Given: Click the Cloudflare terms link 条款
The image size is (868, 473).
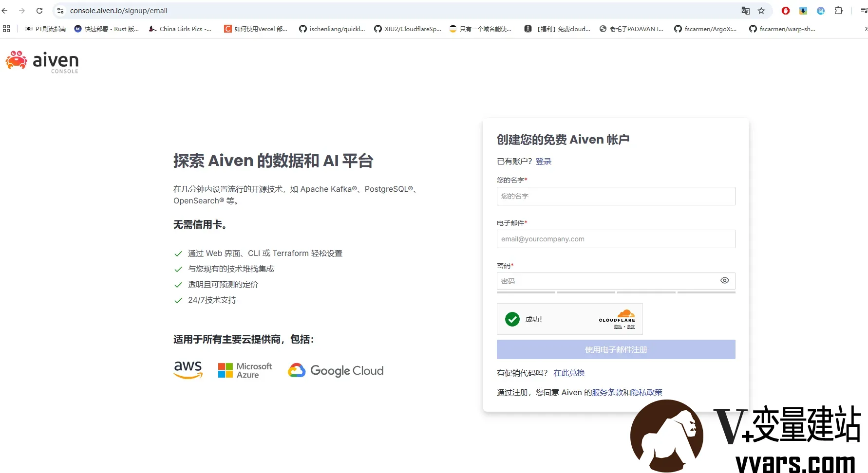Looking at the screenshot, I should pos(631,327).
